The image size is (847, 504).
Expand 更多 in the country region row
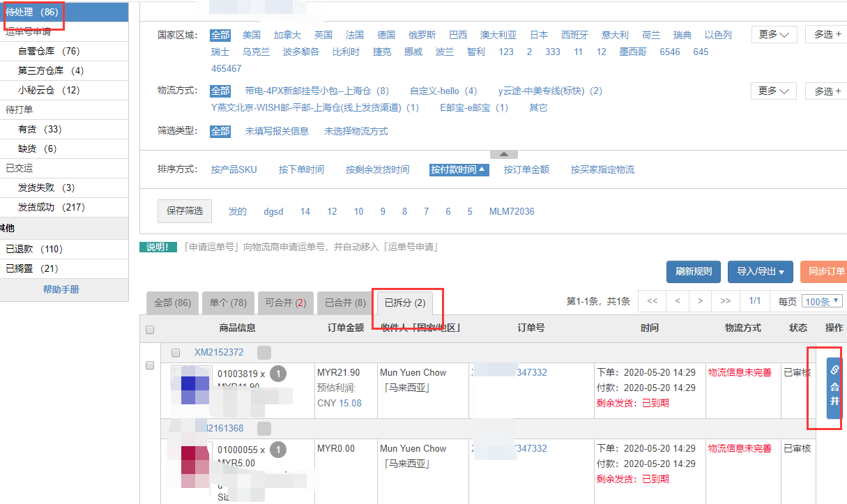(774, 34)
